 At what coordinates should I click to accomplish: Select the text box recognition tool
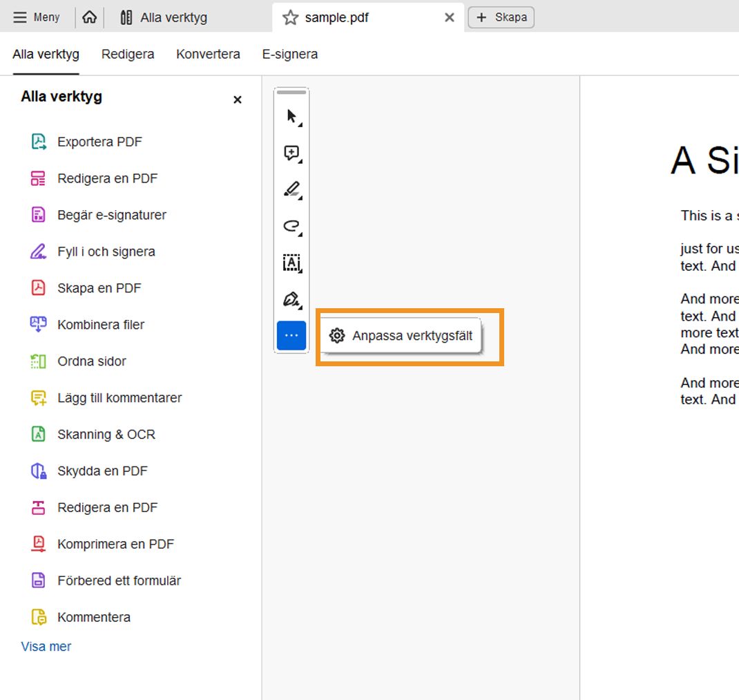[291, 263]
